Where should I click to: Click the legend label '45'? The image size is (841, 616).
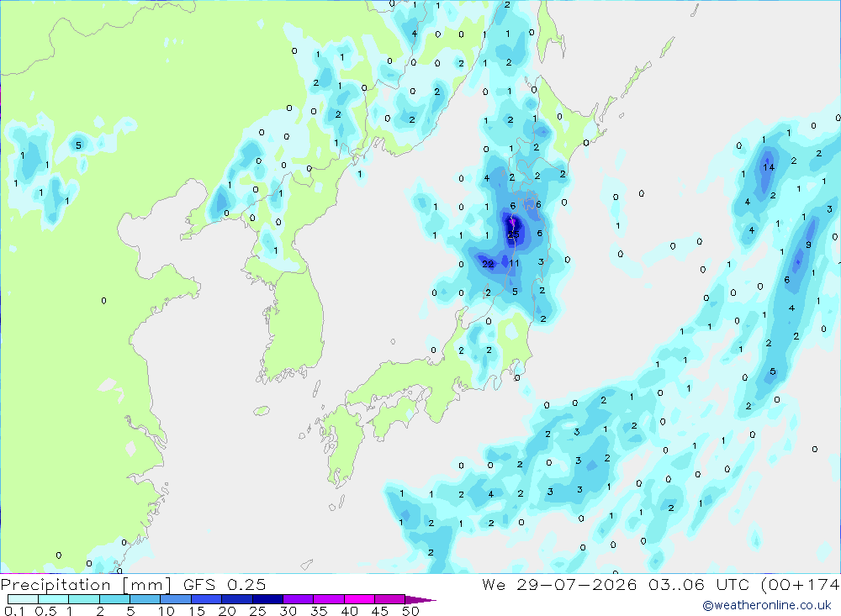(380, 611)
